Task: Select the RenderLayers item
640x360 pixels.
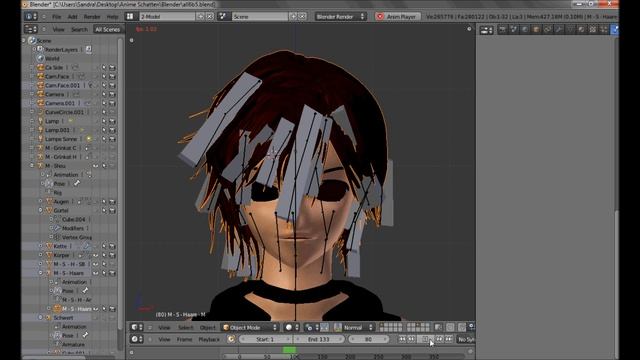Action: pyautogui.click(x=61, y=49)
